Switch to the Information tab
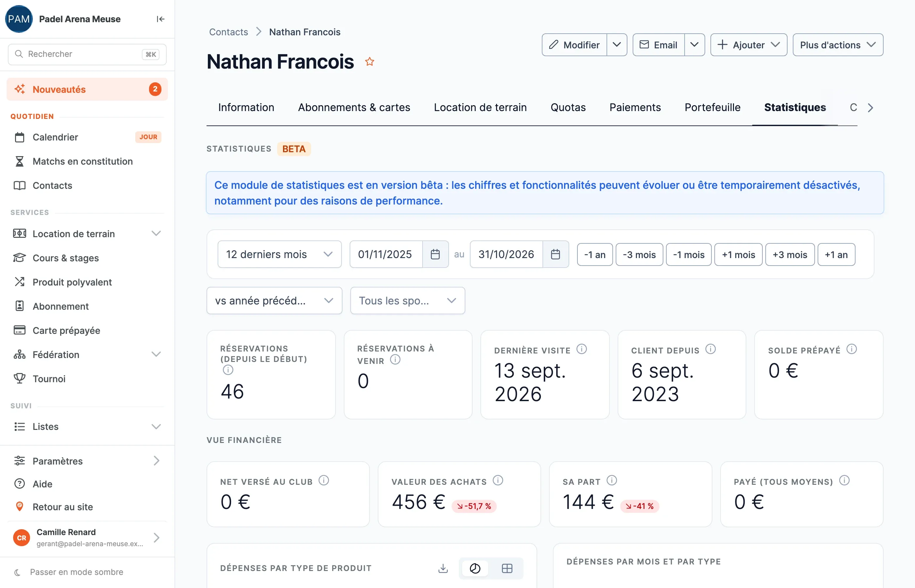This screenshot has width=915, height=588. [x=246, y=107]
